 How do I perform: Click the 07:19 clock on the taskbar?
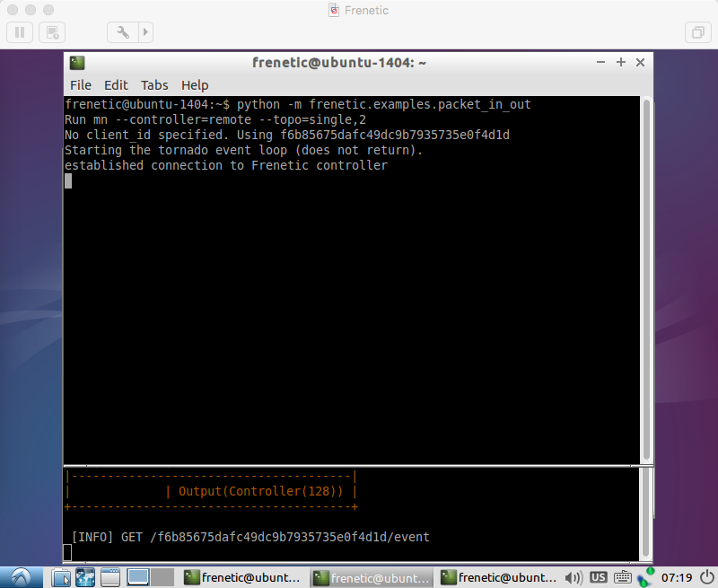click(677, 578)
